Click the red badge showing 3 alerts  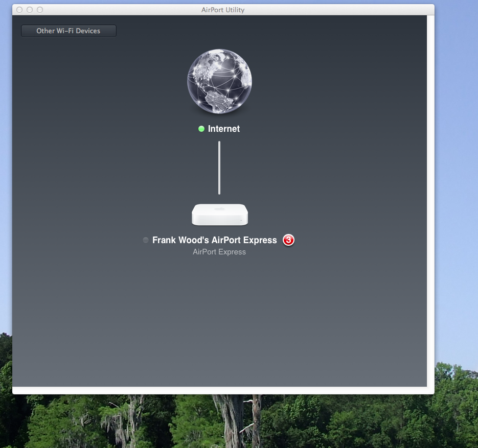point(288,240)
